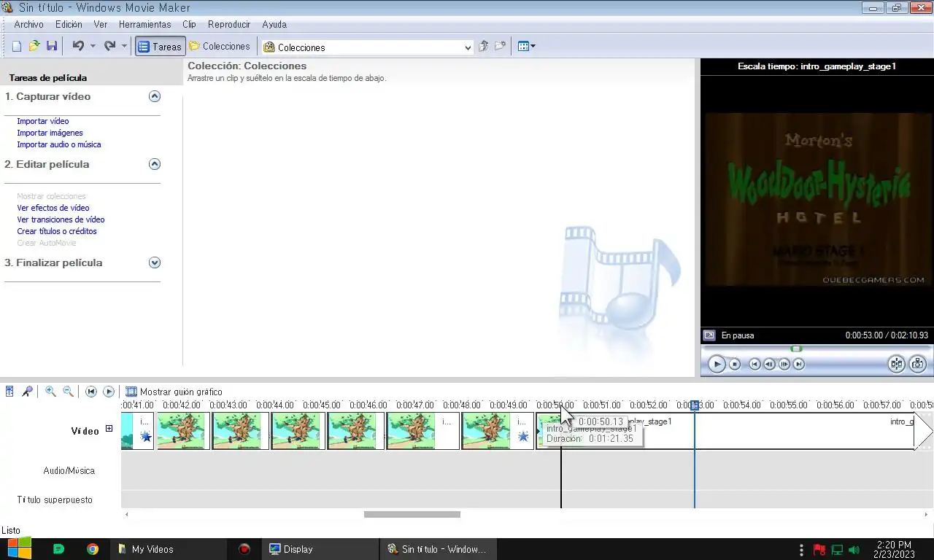This screenshot has width=934, height=560.
Task: Open Chrome from the taskbar
Action: click(93, 549)
